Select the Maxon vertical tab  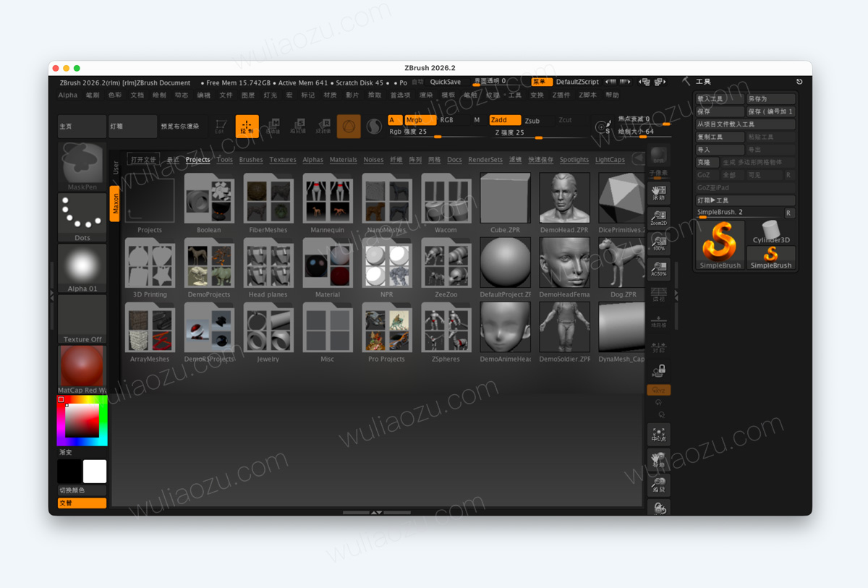tap(114, 205)
